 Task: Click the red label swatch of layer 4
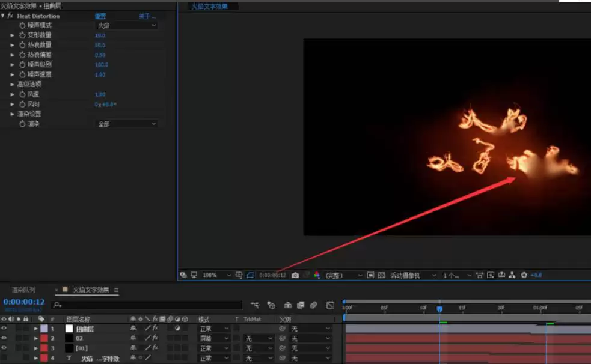click(x=44, y=358)
